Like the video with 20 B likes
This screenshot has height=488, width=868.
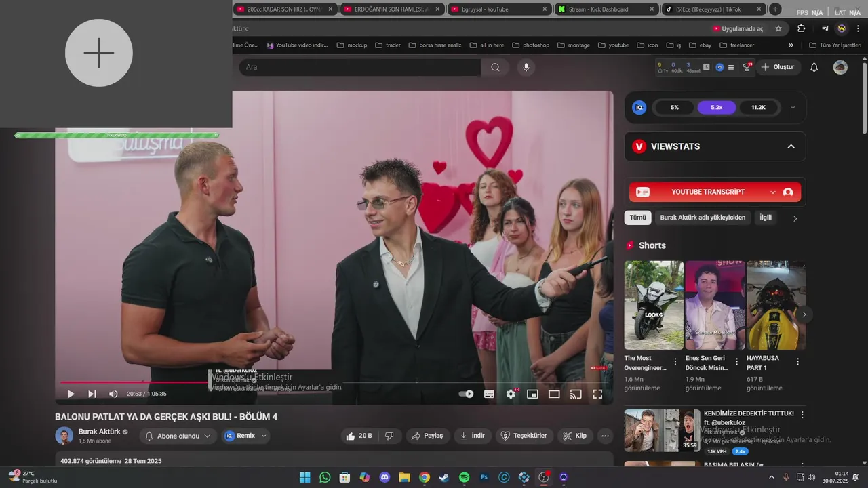click(x=359, y=436)
